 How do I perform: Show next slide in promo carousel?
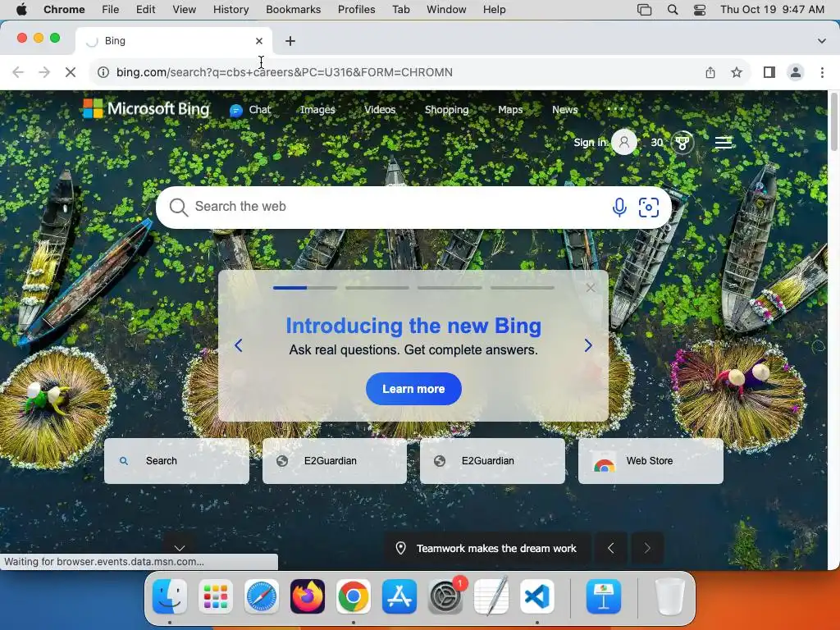pyautogui.click(x=588, y=345)
